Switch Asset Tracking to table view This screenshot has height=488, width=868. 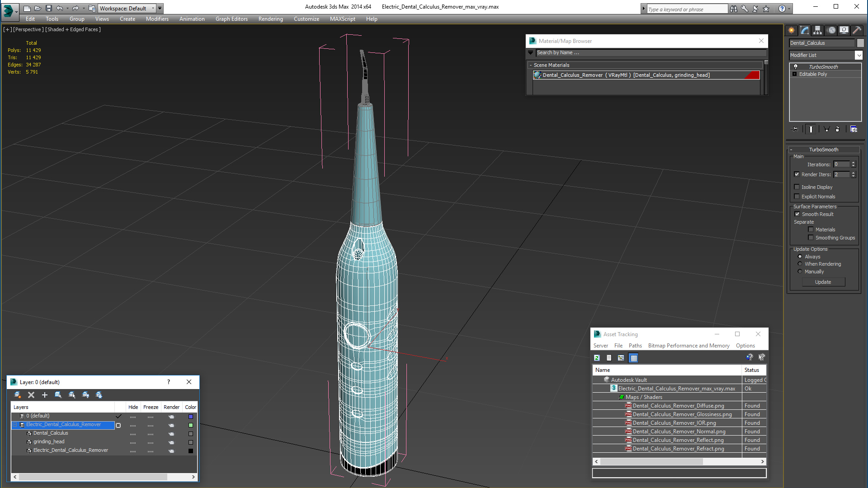click(634, 358)
